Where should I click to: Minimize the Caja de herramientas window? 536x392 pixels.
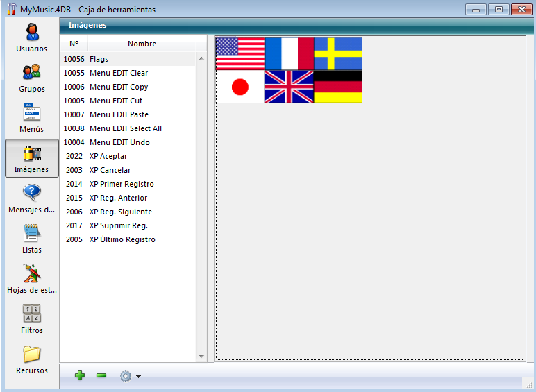476,9
